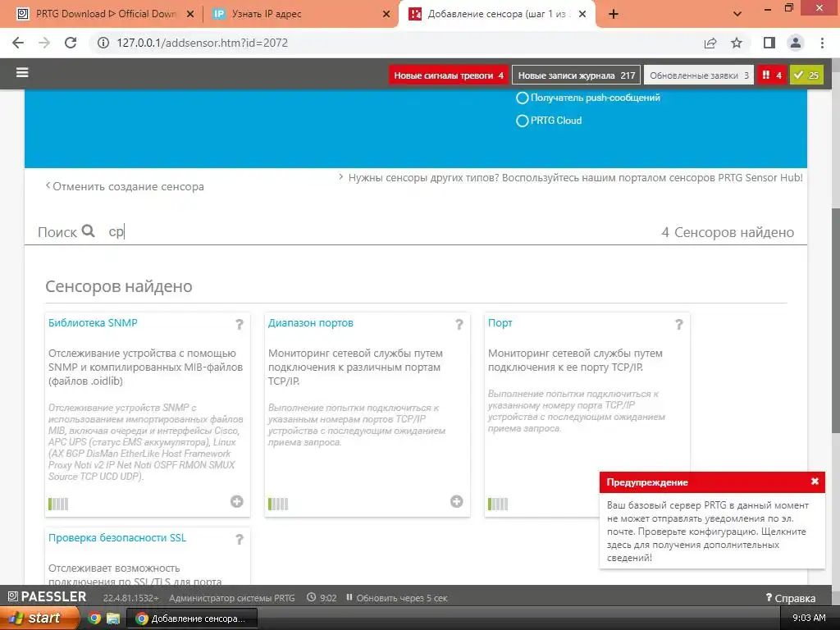Open the Библиотека SNMP sensor title
Image resolution: width=840 pixels, height=630 pixels.
click(93, 322)
